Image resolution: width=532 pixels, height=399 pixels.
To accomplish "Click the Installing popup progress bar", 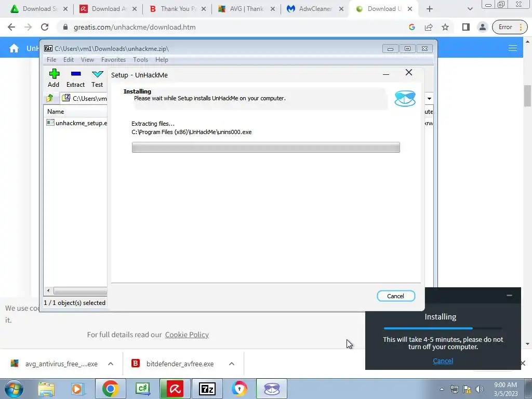I will [x=443, y=328].
